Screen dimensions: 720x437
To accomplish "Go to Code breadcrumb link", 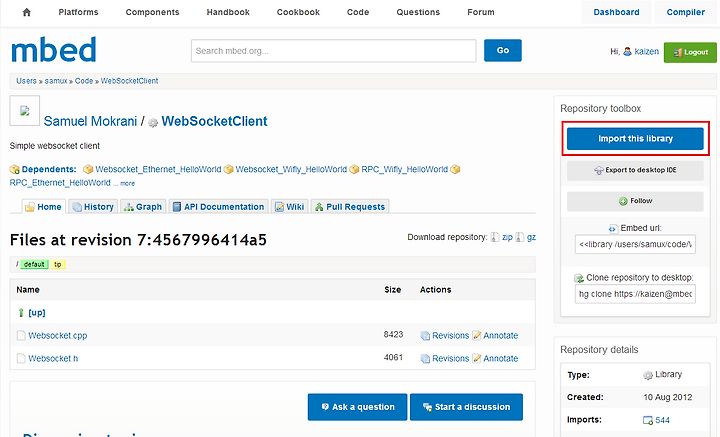I will click(x=84, y=81).
